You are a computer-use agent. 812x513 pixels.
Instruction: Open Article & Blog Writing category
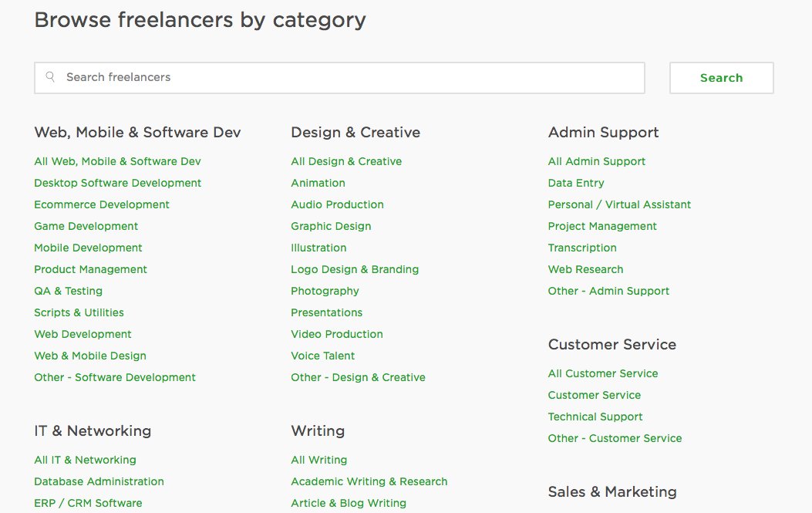pos(349,503)
